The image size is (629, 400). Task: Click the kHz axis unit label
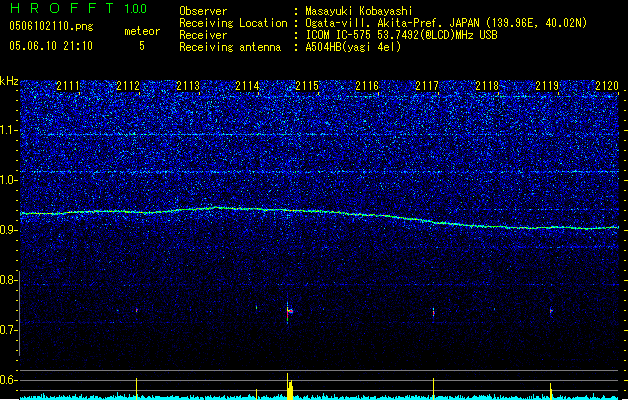tap(9, 81)
